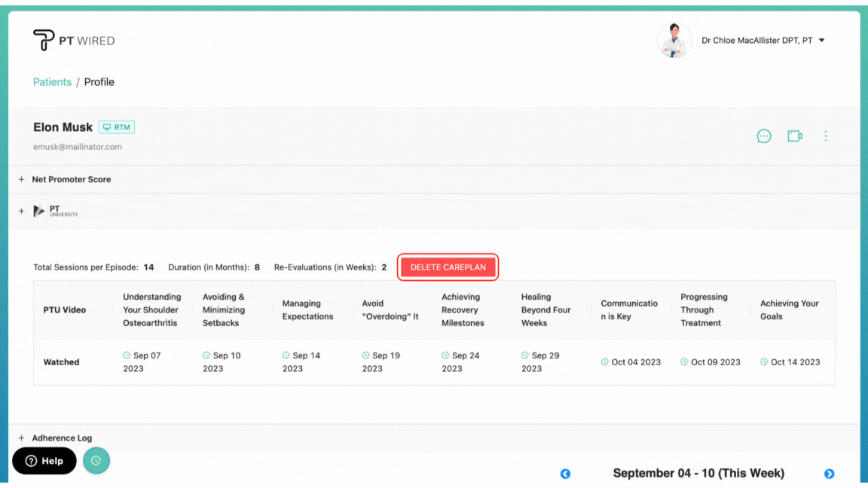Advance to next week using right arrow
868x488 pixels.
pos(829,474)
